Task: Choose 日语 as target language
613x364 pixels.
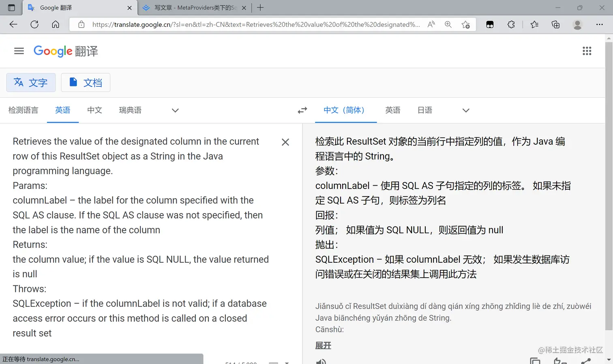Action: pos(425,110)
